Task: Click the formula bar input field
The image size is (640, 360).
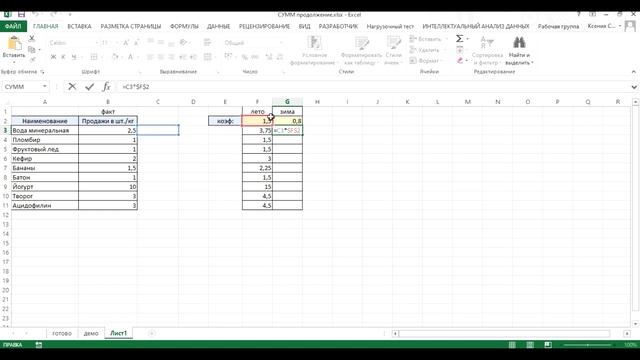Action: (373, 87)
